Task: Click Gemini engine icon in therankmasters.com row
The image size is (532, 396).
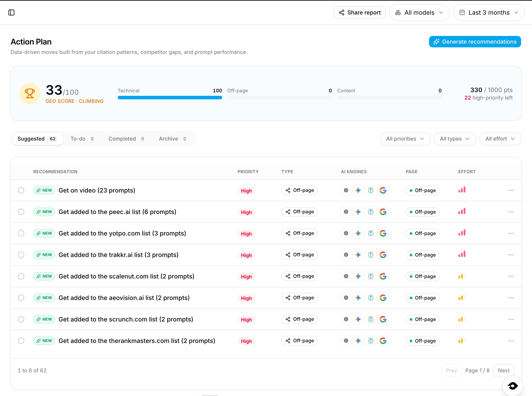Action: [x=358, y=341]
